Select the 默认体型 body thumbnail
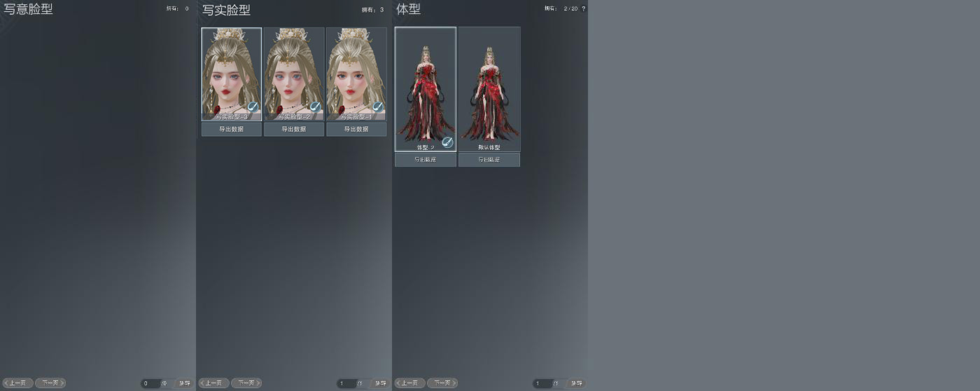 [x=489, y=89]
